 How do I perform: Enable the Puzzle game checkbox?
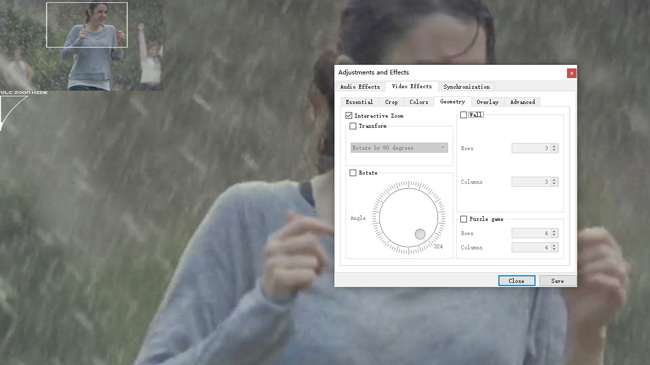[x=463, y=219]
